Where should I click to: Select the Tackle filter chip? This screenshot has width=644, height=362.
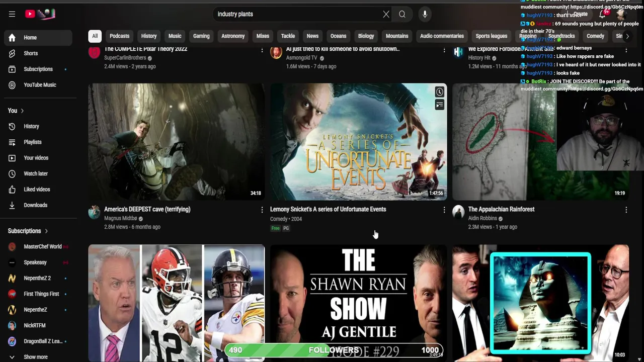pos(288,36)
